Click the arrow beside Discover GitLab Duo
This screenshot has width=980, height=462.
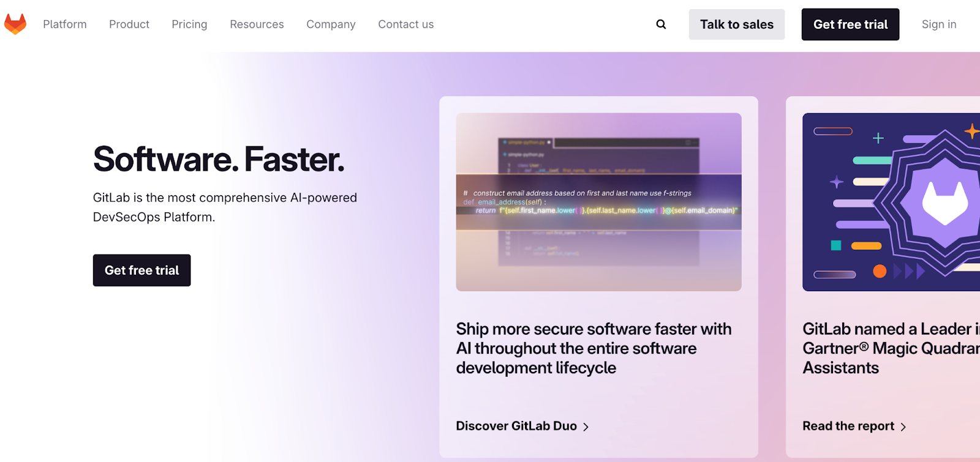(586, 427)
